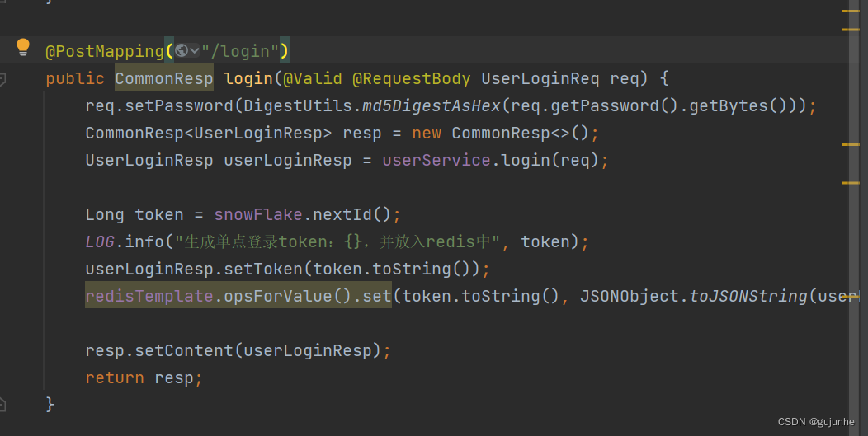Click the @PostMapping annotation
Viewport: 868px width, 436px height.
click(105, 51)
